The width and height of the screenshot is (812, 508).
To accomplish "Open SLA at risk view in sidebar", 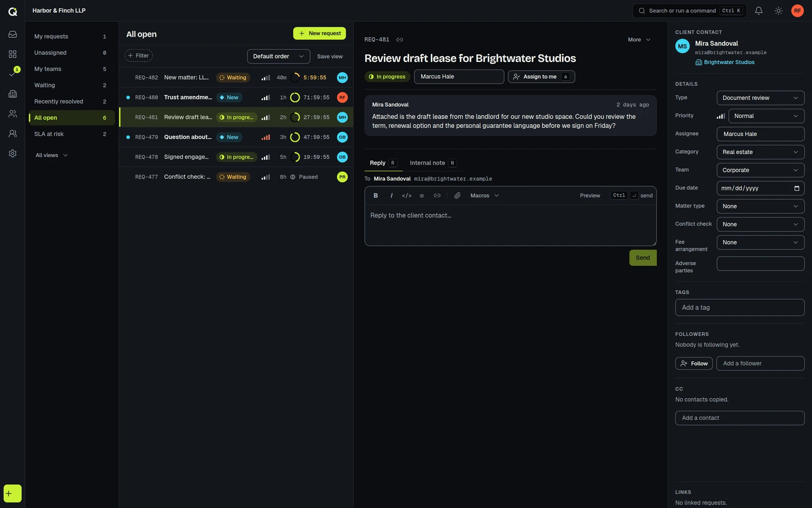I will (x=72, y=134).
